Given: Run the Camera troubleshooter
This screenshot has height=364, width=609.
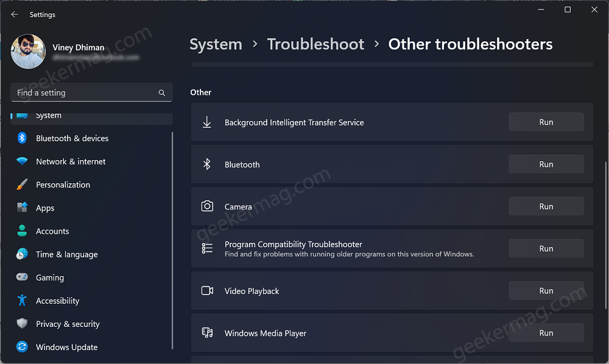Looking at the screenshot, I should [546, 206].
